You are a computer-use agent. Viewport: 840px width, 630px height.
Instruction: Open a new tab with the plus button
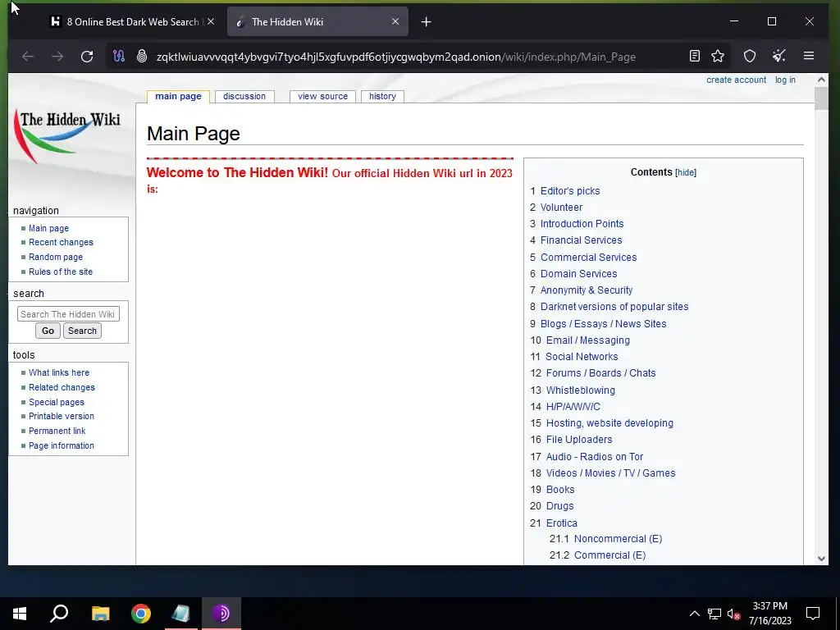[x=426, y=22]
